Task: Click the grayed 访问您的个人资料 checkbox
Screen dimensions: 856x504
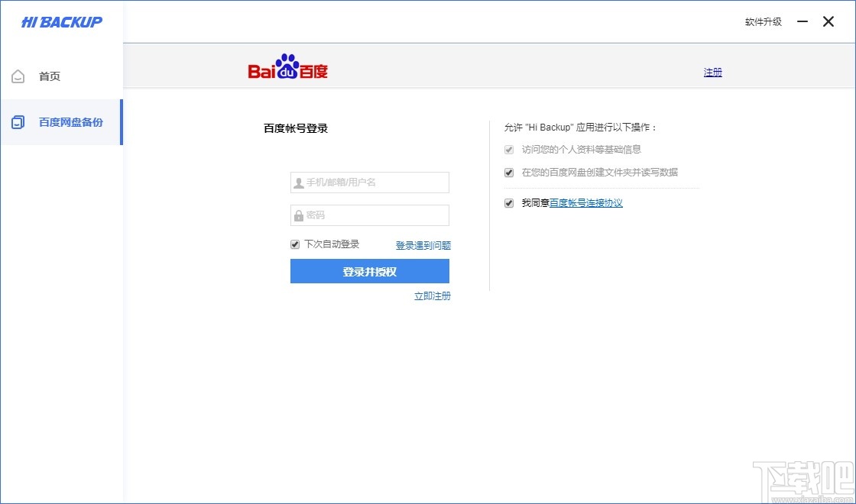Action: coord(508,150)
